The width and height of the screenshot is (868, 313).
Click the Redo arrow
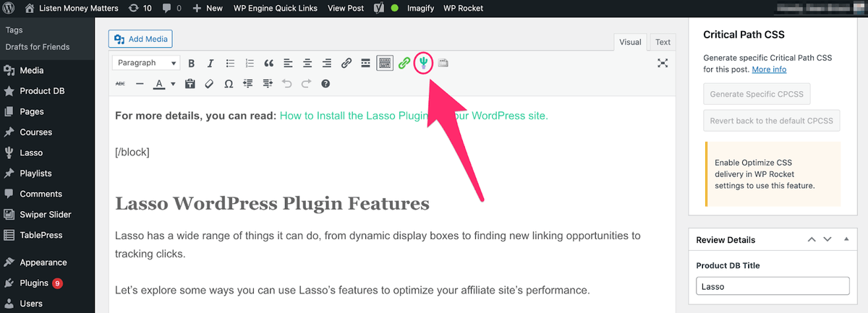[x=306, y=84]
